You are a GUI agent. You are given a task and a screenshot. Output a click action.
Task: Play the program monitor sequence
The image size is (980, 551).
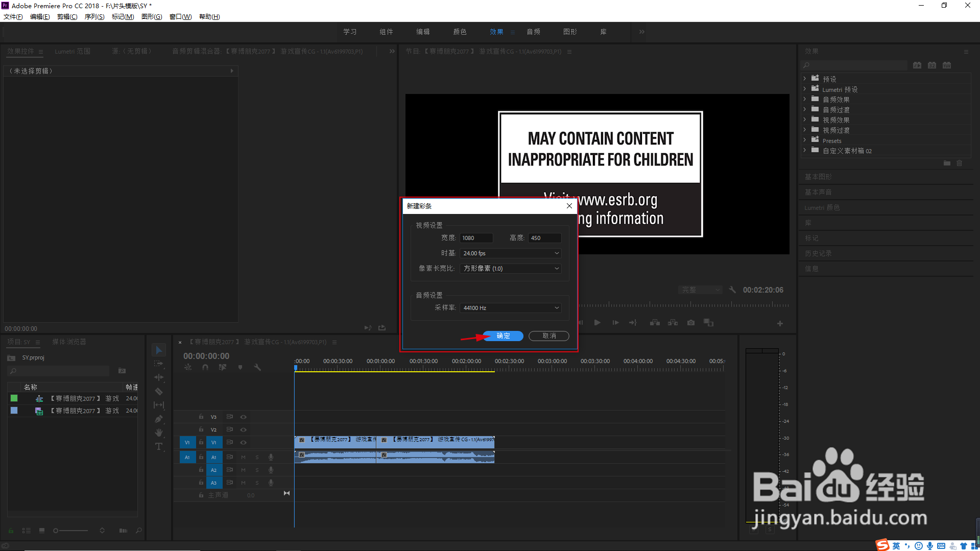(x=597, y=323)
